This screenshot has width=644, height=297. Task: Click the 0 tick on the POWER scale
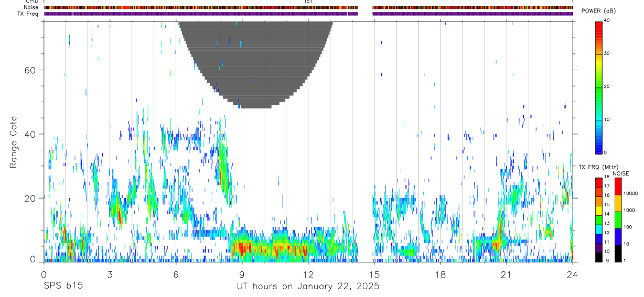tap(606, 152)
